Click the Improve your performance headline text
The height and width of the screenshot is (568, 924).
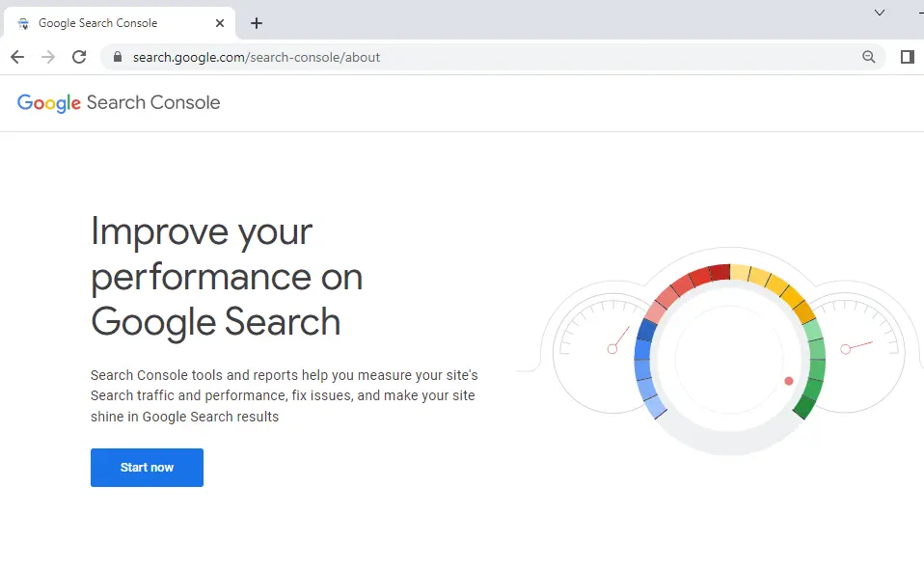point(226,277)
